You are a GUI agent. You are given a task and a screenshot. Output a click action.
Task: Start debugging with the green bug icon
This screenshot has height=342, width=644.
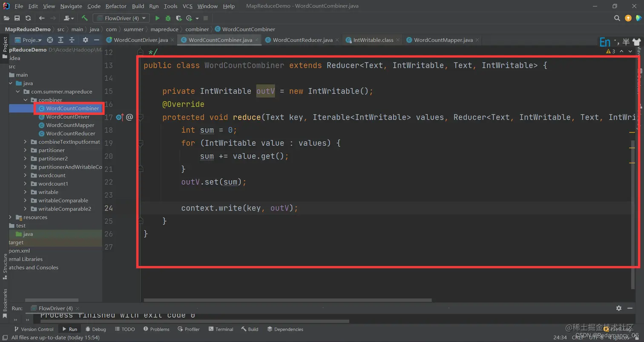coord(168,18)
